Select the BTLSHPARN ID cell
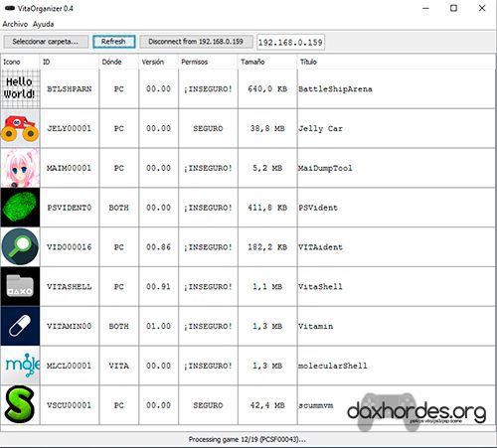The width and height of the screenshot is (497, 448). coord(70,89)
